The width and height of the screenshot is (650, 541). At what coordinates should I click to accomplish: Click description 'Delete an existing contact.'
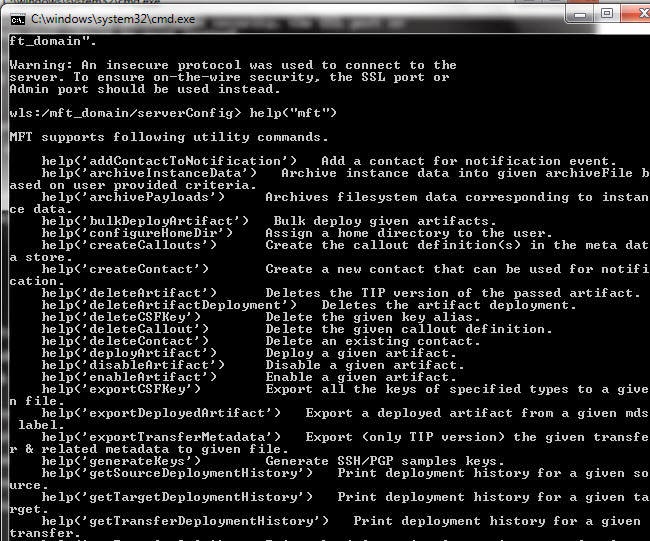373,341
